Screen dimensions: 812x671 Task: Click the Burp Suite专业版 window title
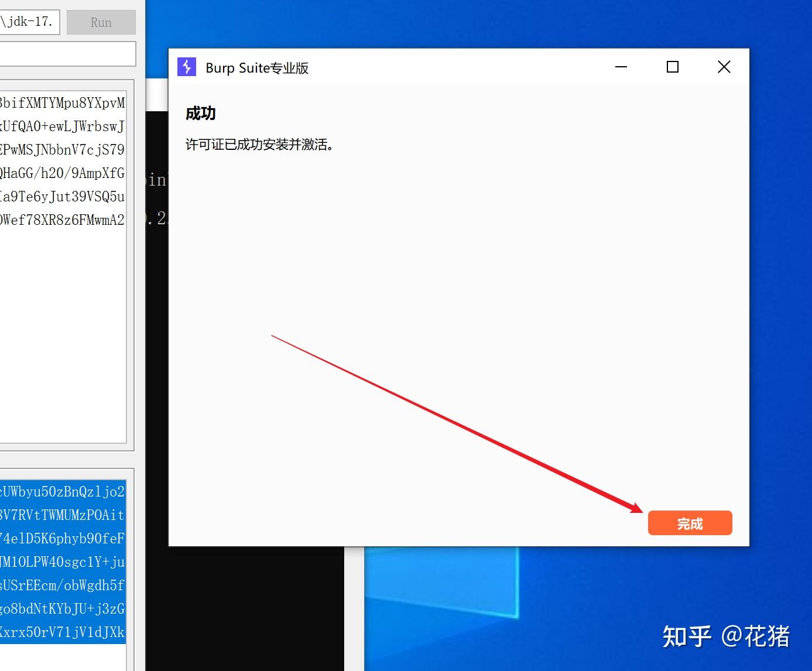coord(257,68)
